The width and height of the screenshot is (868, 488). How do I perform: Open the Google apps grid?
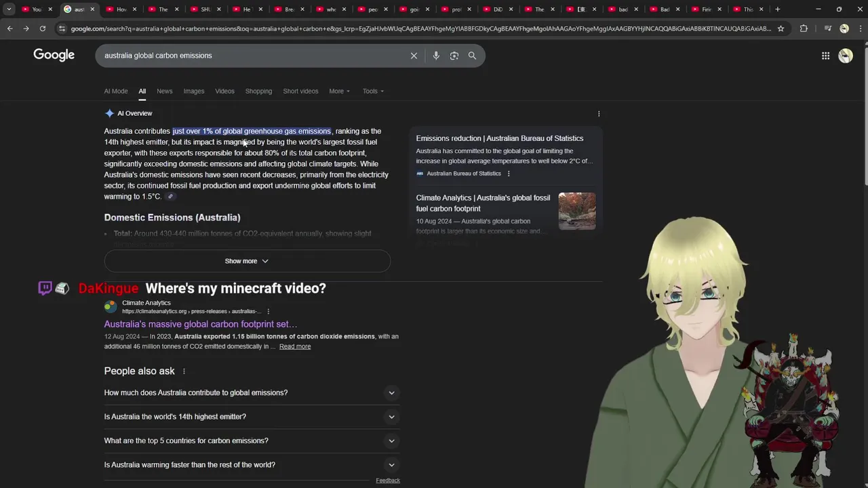pos(825,56)
